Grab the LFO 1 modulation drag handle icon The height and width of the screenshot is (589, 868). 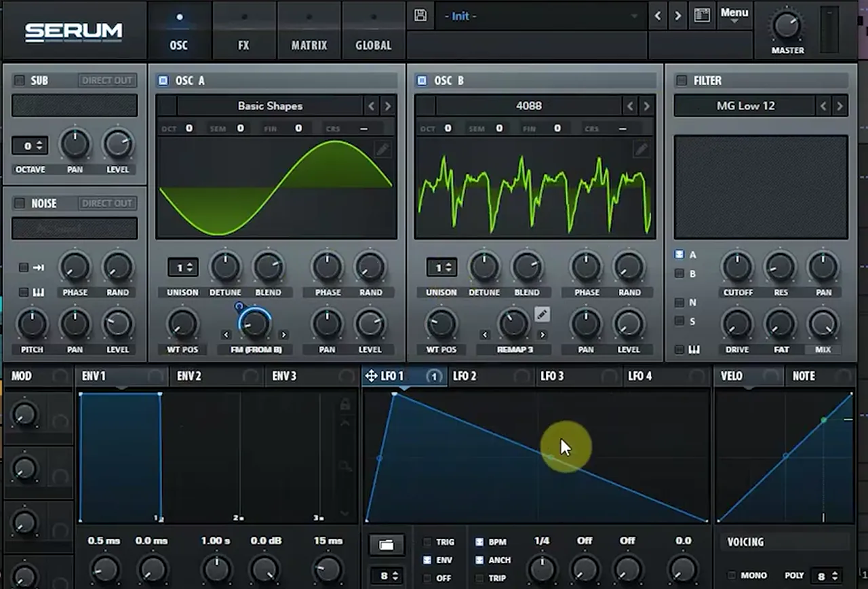click(371, 376)
